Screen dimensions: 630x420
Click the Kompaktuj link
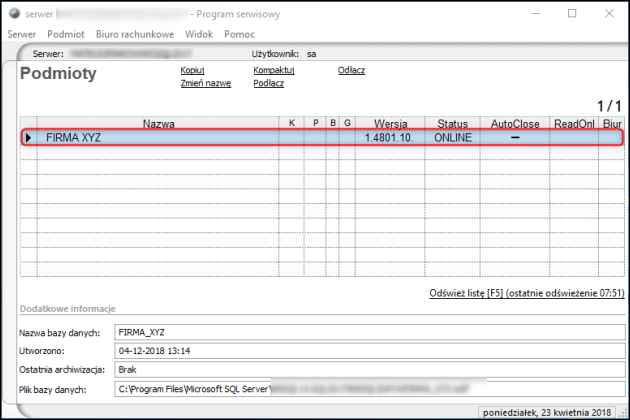274,70
